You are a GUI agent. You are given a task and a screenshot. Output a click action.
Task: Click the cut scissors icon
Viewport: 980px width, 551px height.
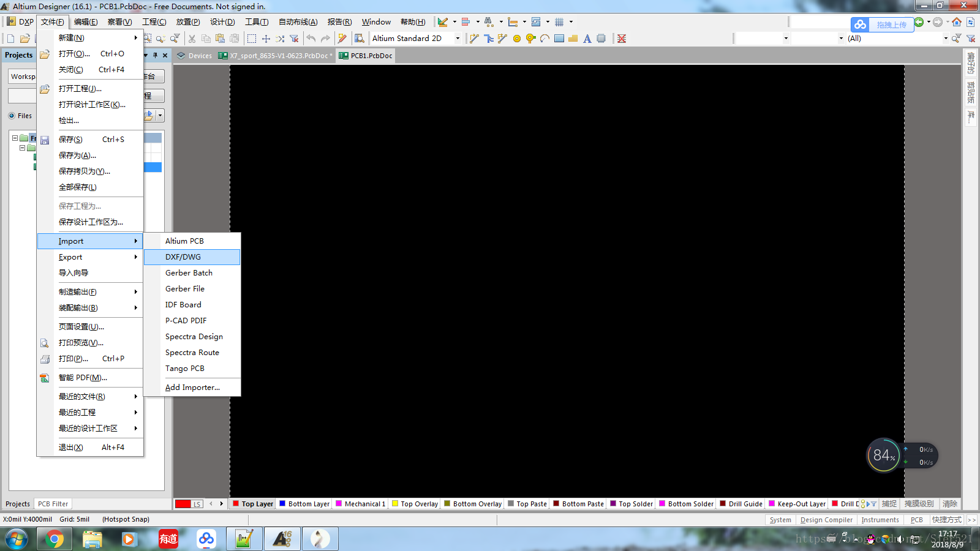[x=192, y=39]
